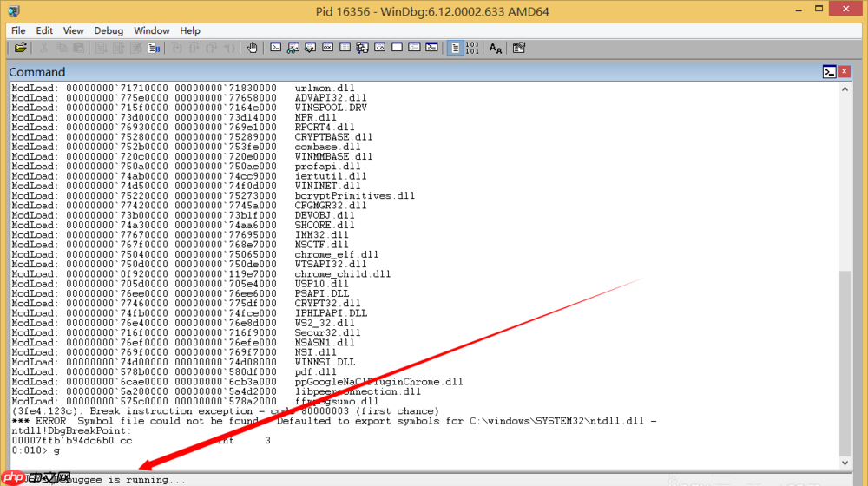Open the Window menu
868x486 pixels.
pyautogui.click(x=152, y=31)
